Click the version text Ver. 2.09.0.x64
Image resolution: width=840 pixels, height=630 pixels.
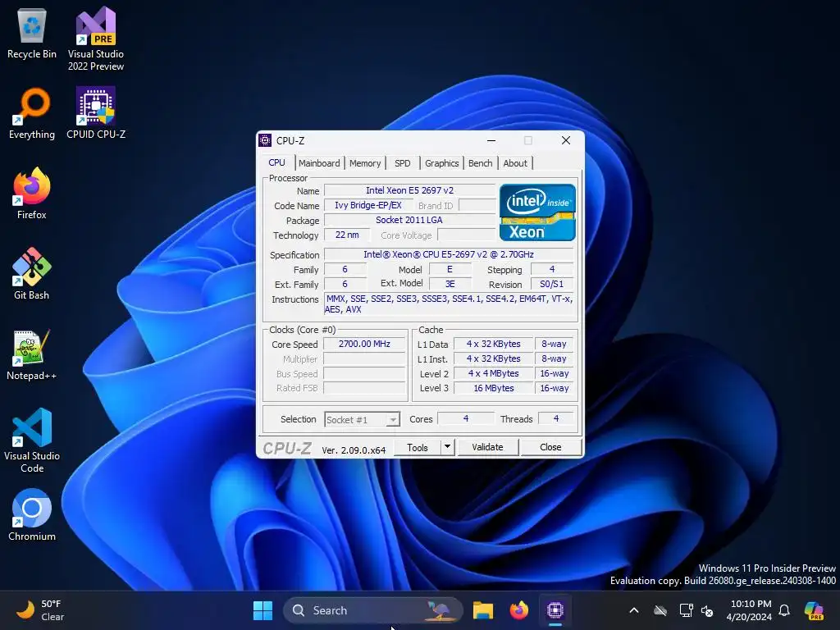pyautogui.click(x=354, y=450)
